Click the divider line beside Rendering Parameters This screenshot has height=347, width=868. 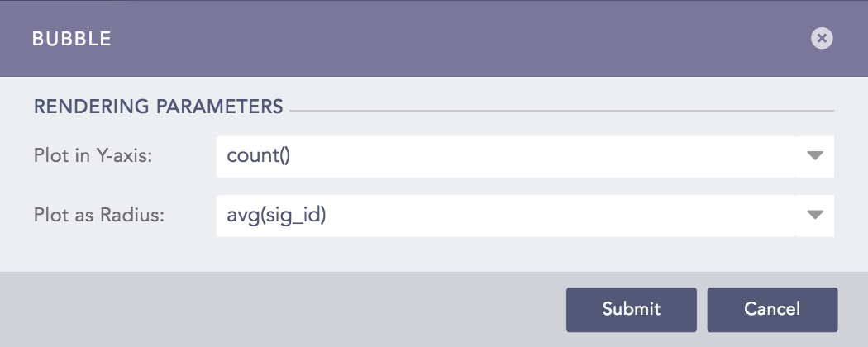(x=562, y=110)
